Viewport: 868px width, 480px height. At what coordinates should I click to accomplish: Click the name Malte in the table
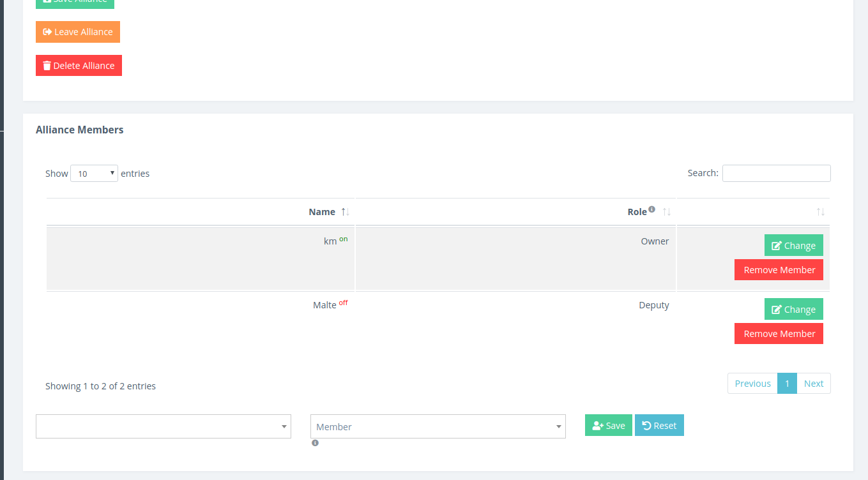point(324,305)
